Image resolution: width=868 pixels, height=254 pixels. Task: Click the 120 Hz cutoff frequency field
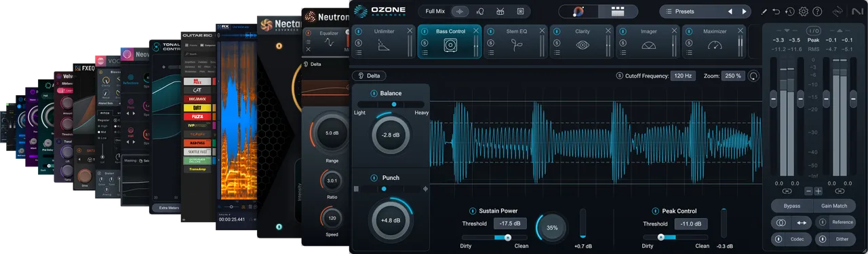682,76
